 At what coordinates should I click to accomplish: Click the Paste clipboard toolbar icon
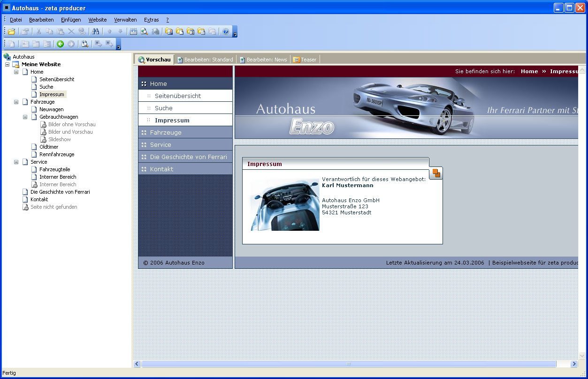[61, 31]
